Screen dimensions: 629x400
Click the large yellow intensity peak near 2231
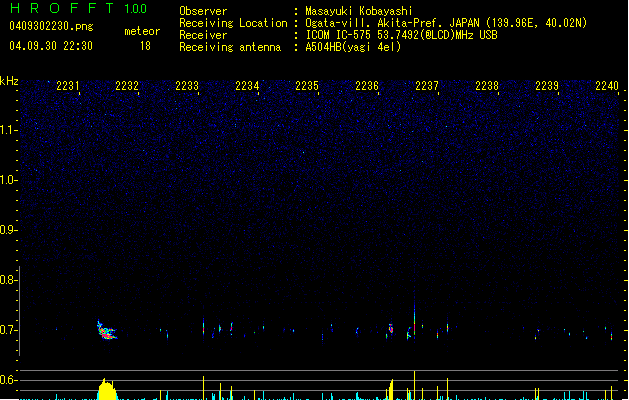(x=107, y=389)
